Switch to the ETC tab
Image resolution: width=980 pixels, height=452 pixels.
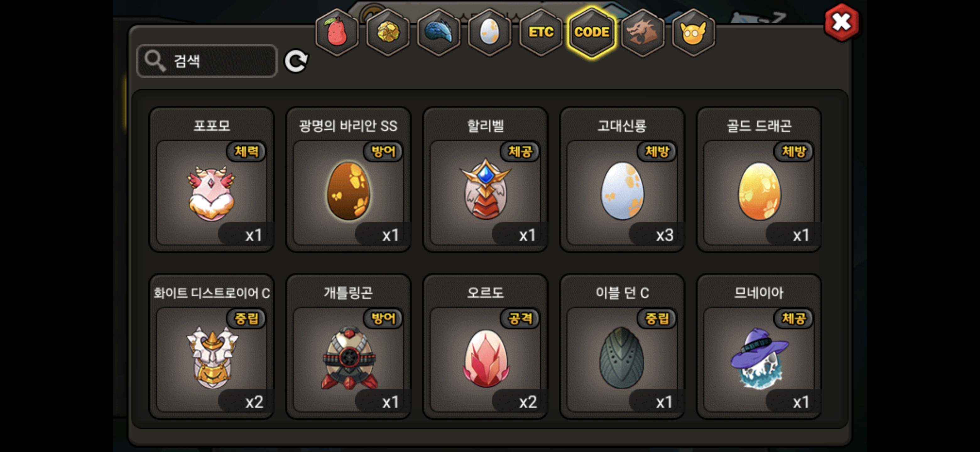point(541,32)
